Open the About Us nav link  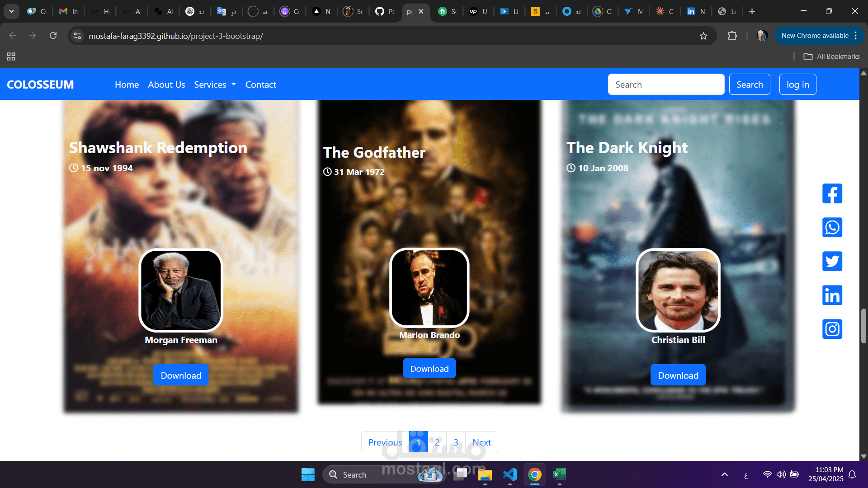point(166,84)
